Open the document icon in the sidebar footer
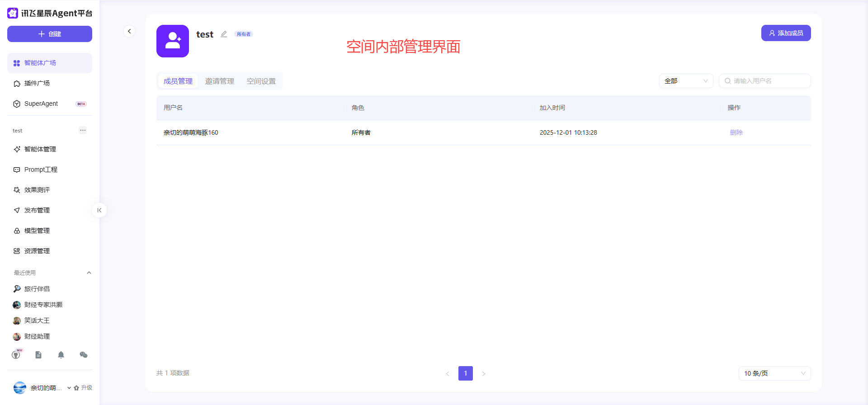This screenshot has width=868, height=405. (38, 355)
